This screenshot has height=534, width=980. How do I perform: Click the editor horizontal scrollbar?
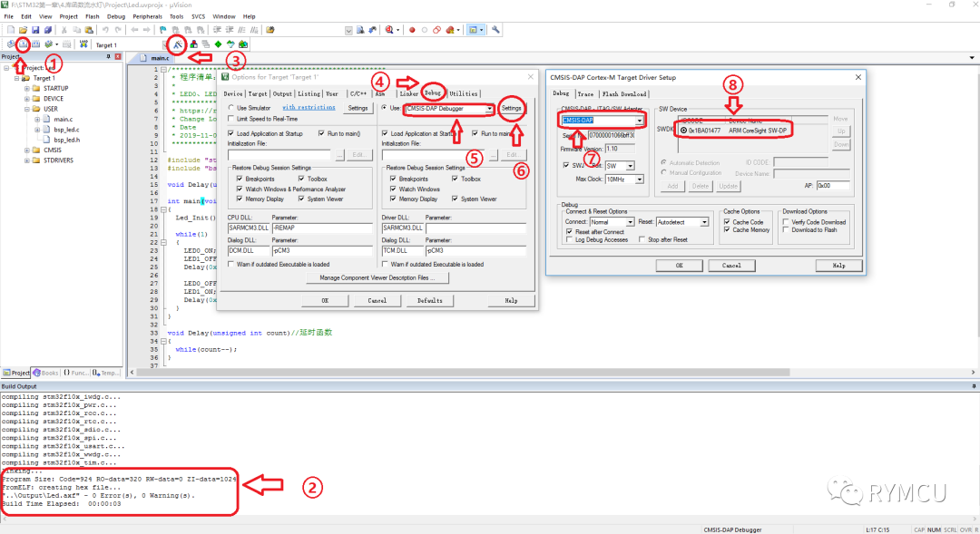(x=463, y=373)
